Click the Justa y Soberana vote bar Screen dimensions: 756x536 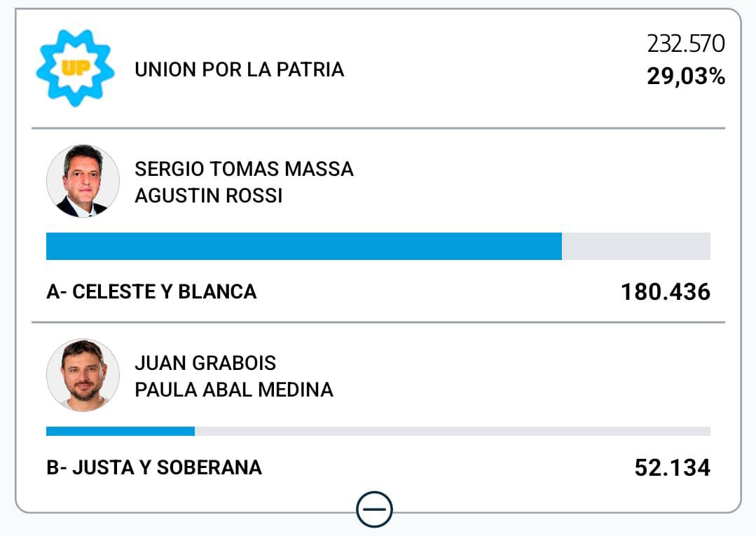[x=121, y=431]
